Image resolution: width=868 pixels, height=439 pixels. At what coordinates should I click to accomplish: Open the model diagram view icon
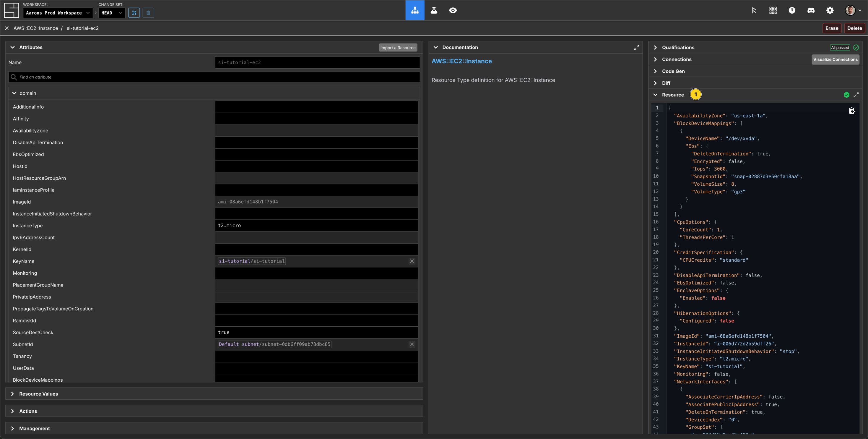coord(415,10)
